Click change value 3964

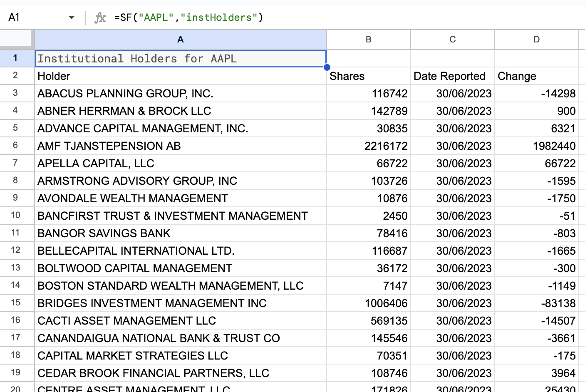click(x=537, y=373)
